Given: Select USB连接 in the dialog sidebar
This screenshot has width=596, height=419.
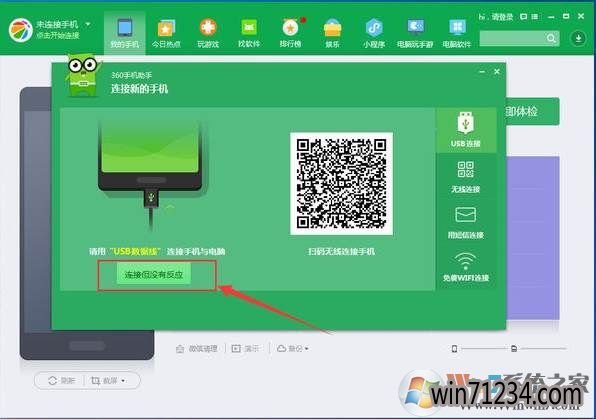Looking at the screenshot, I should tap(466, 130).
